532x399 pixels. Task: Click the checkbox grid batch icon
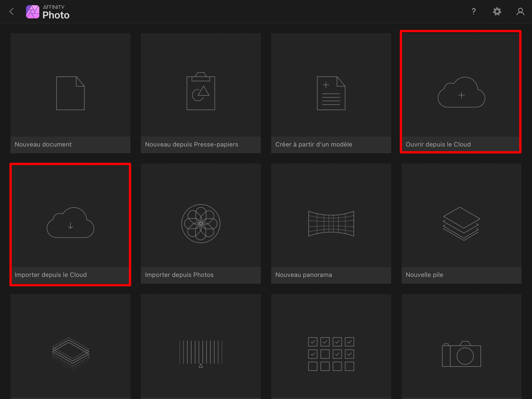pyautogui.click(x=331, y=354)
